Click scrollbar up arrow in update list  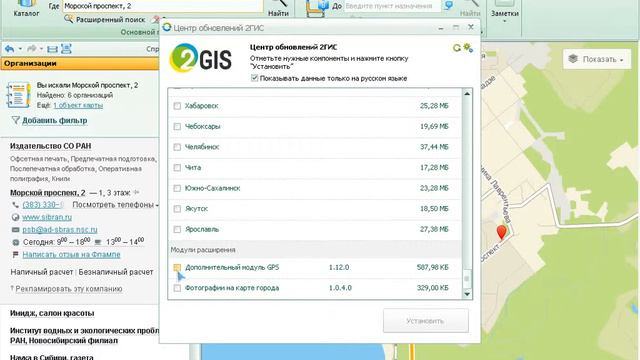467,94
